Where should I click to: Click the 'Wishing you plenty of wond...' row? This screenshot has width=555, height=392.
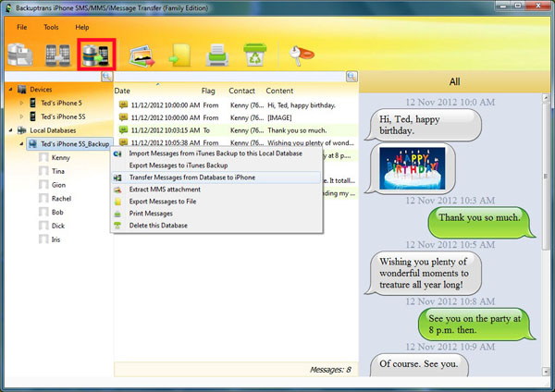point(237,142)
